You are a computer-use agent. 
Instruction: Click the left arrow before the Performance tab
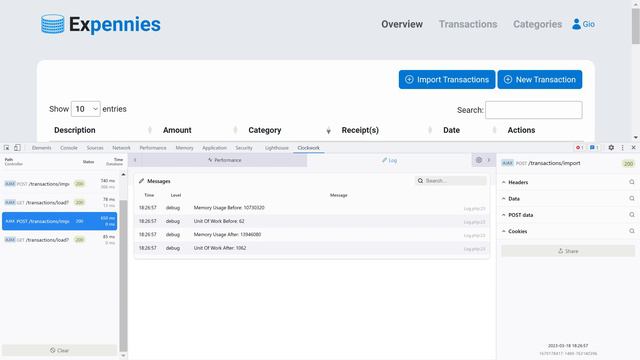click(x=135, y=160)
